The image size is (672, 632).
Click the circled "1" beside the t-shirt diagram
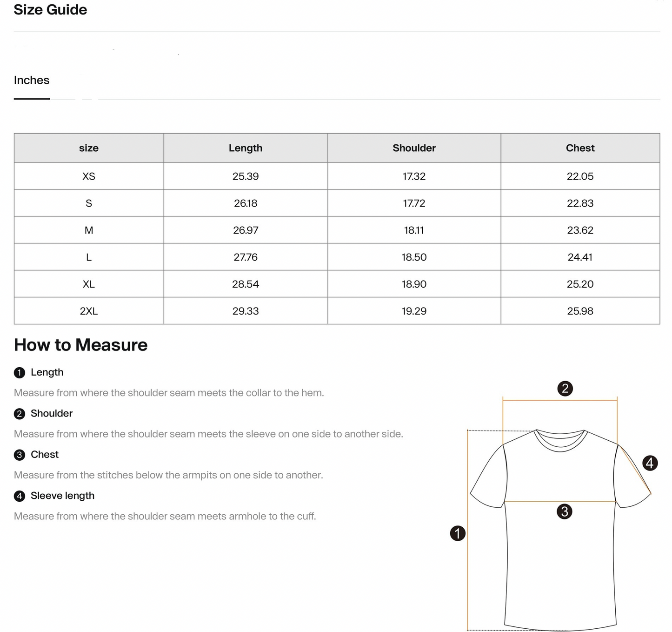coord(458,534)
